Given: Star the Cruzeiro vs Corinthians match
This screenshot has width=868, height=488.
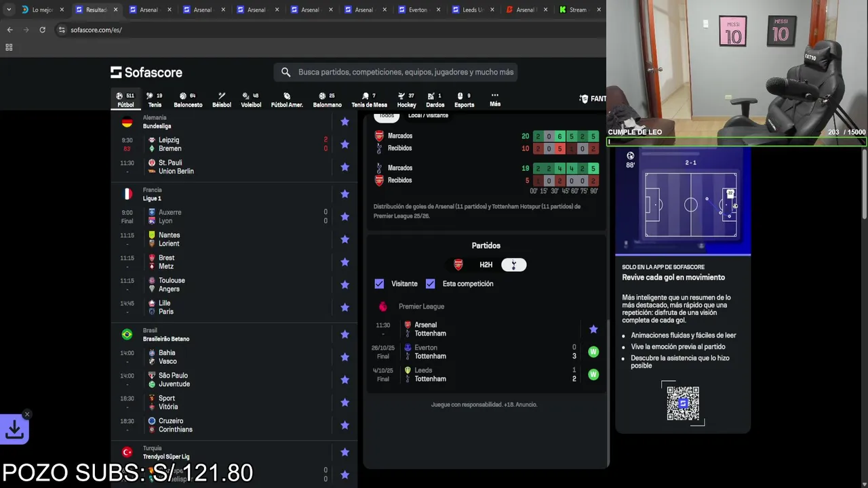Looking at the screenshot, I should click(x=344, y=425).
